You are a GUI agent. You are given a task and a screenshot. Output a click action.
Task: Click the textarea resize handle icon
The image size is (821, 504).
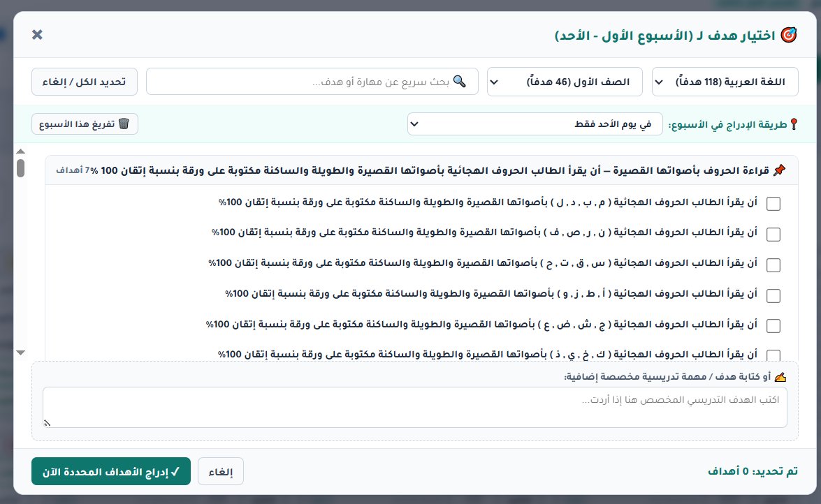47,423
